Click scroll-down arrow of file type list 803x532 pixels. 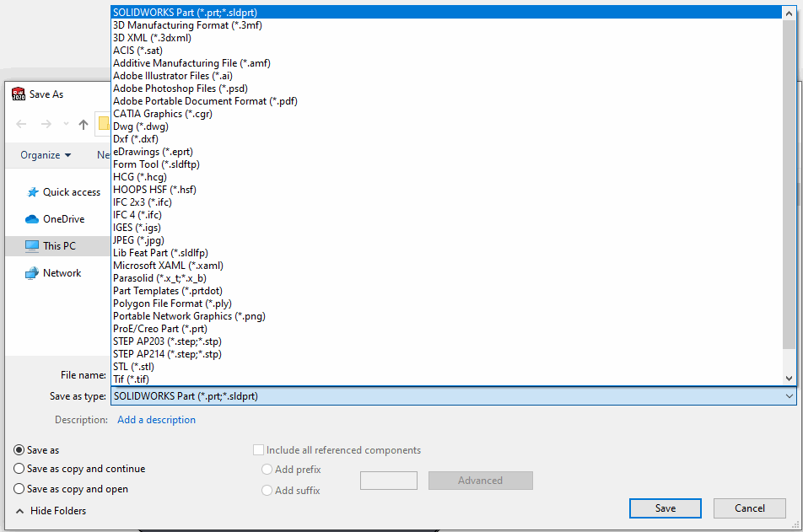point(789,378)
